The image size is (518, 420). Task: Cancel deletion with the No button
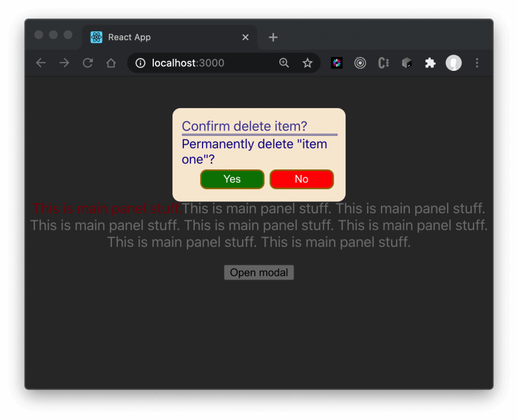(301, 179)
